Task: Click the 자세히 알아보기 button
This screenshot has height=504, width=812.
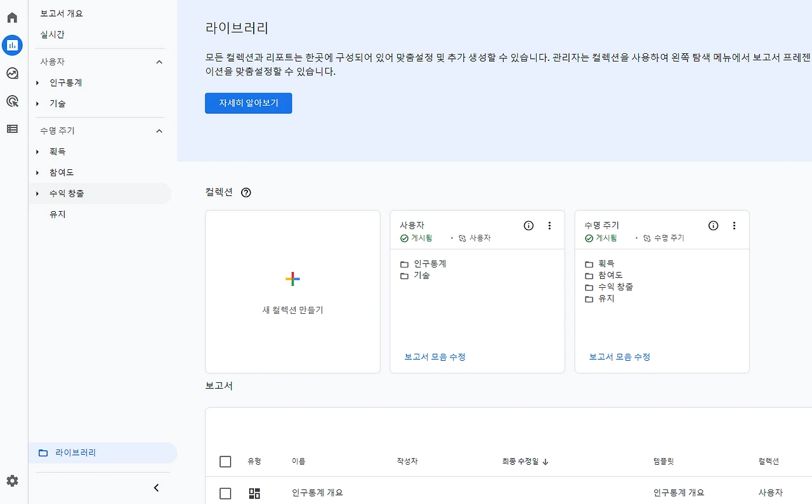Action: tap(248, 103)
